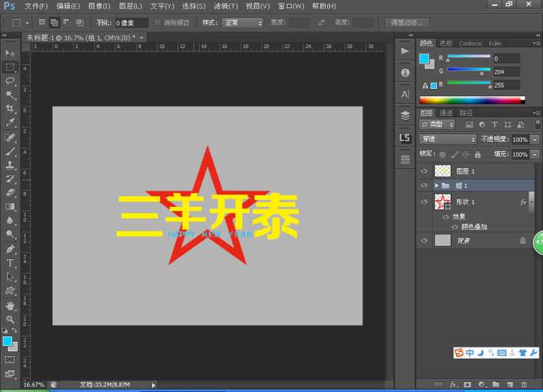Open the 图像(I) menu
This screenshot has height=392, width=543.
click(99, 6)
